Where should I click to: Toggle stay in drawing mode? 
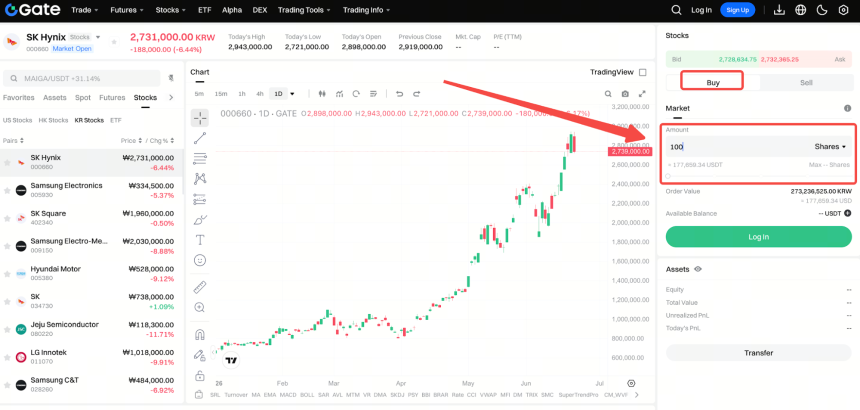200,355
